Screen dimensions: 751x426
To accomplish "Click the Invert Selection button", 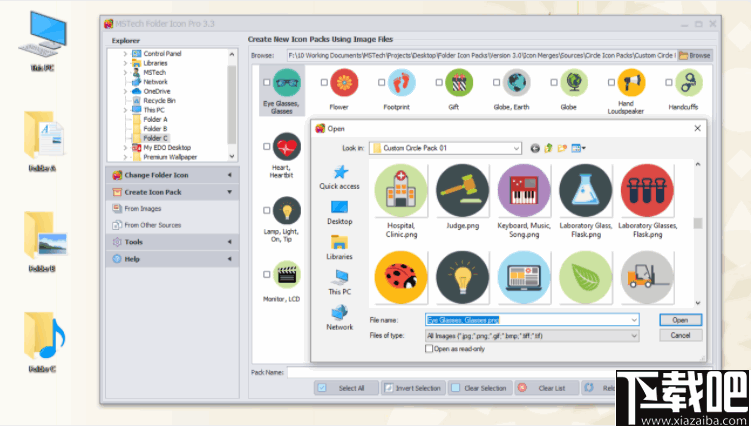I will click(x=414, y=388).
